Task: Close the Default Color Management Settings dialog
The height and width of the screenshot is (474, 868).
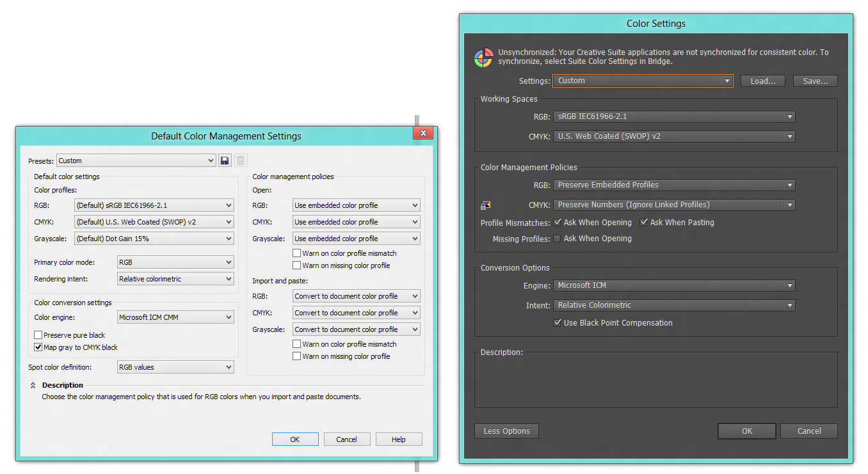Action: click(x=423, y=133)
